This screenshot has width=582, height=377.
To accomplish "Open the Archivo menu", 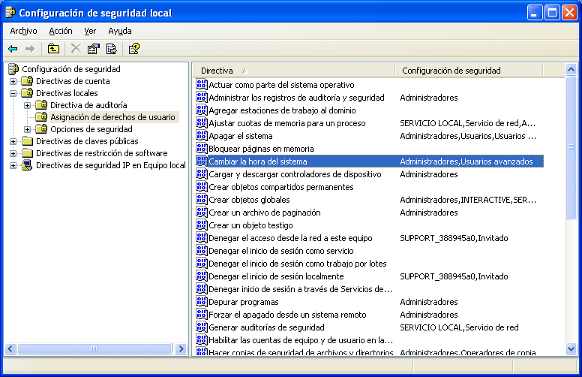I will tap(23, 31).
